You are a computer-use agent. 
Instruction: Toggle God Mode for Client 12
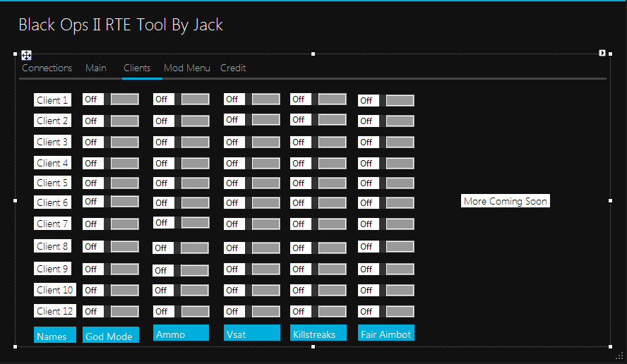111,311
